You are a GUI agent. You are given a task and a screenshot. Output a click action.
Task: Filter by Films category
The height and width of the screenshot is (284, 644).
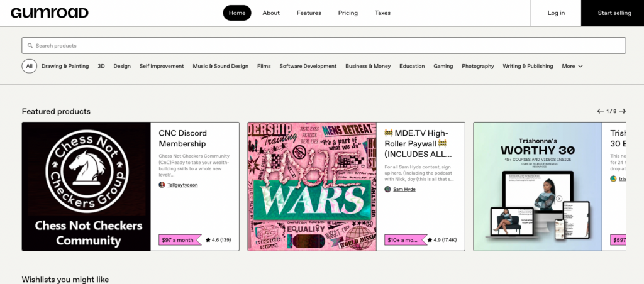pos(264,66)
